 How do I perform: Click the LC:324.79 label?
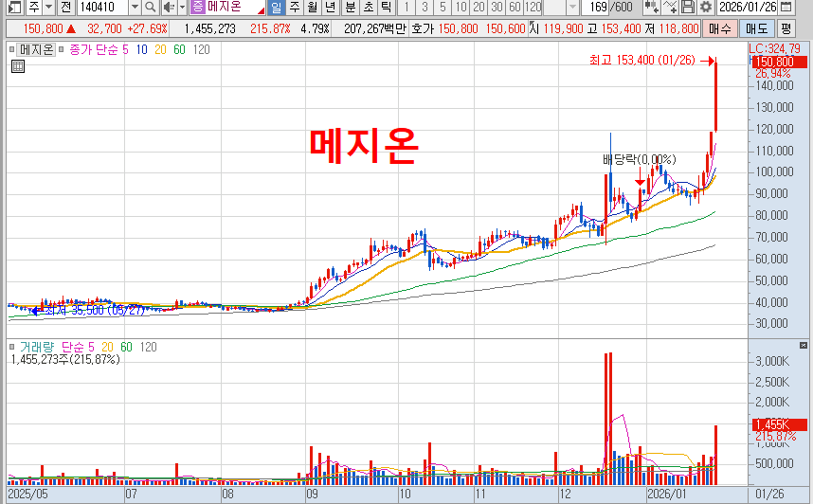click(x=775, y=48)
